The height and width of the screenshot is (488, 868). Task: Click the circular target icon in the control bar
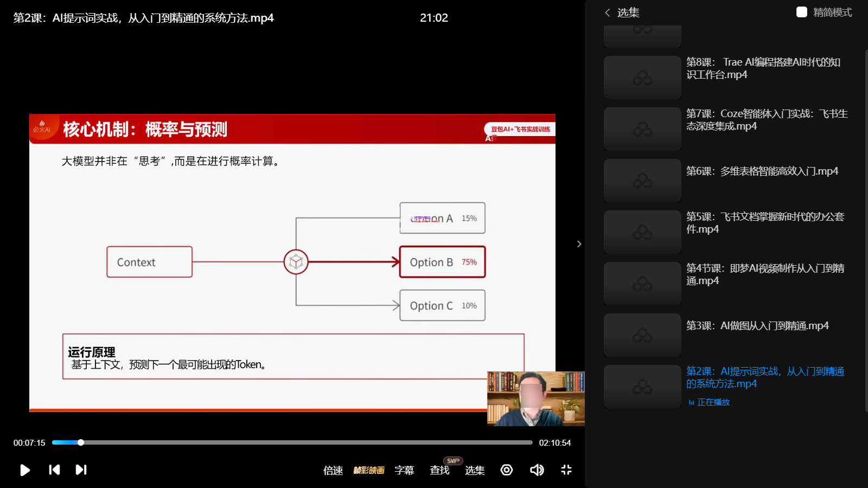(507, 470)
